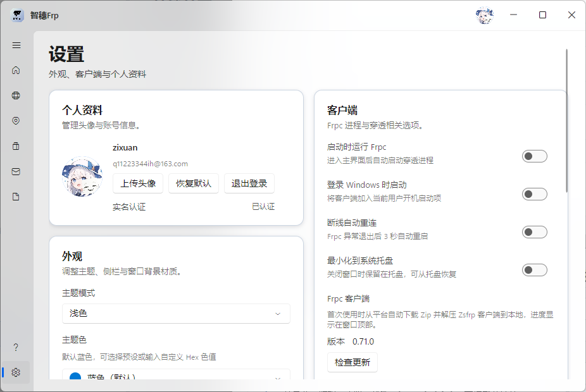This screenshot has width=586, height=392.
Task: Click the vertical scrollbar of the settings page
Action: coord(566,121)
